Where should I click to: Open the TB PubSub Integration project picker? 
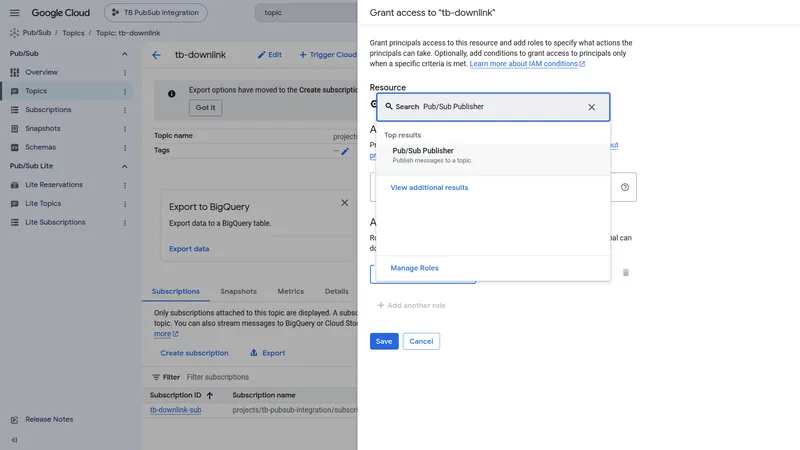click(x=156, y=13)
